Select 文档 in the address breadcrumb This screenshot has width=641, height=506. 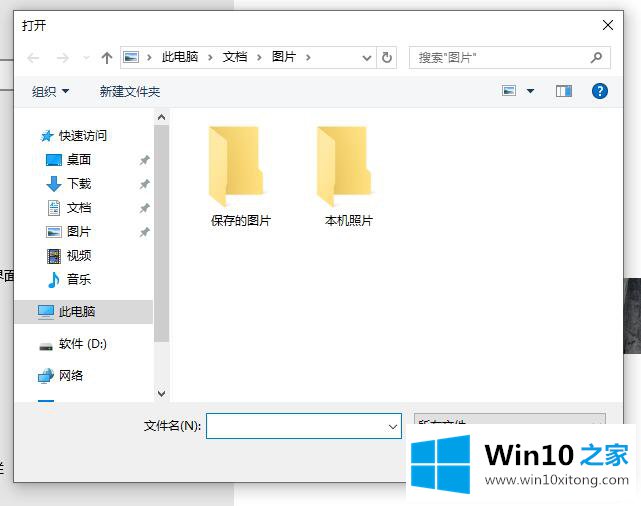coord(235,57)
